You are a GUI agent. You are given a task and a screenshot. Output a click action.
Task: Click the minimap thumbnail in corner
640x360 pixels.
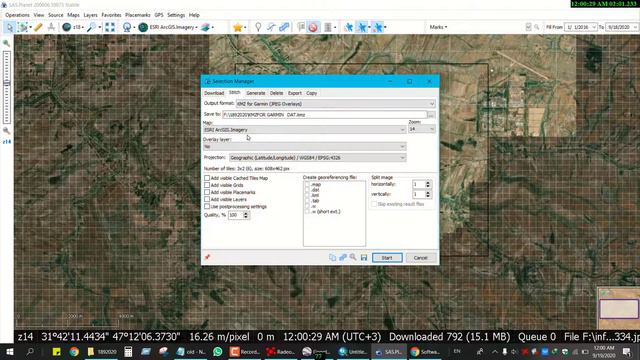point(619,308)
